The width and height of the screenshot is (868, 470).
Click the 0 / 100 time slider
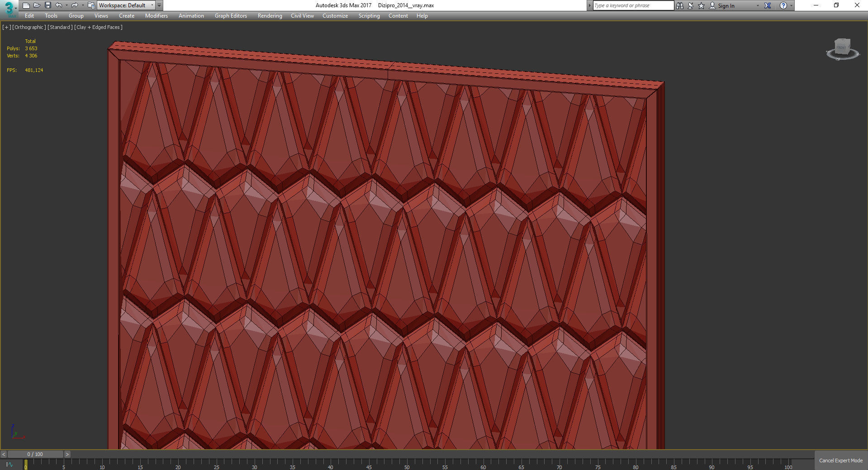(x=35, y=454)
